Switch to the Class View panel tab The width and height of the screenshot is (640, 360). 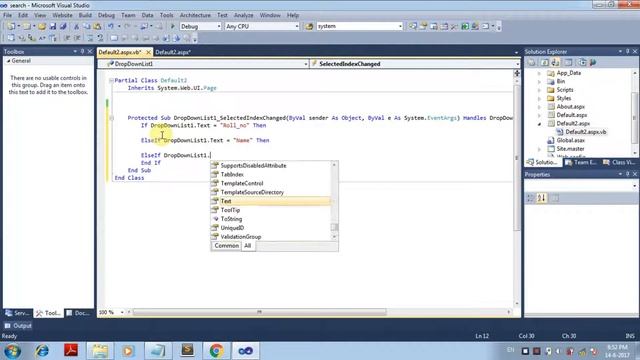620,162
